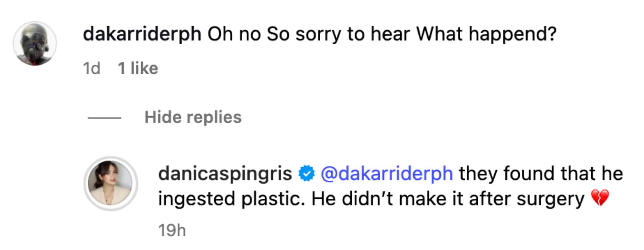Open the dakarriderph username on the top comment
This screenshot has width=644, height=250.
[x=142, y=34]
